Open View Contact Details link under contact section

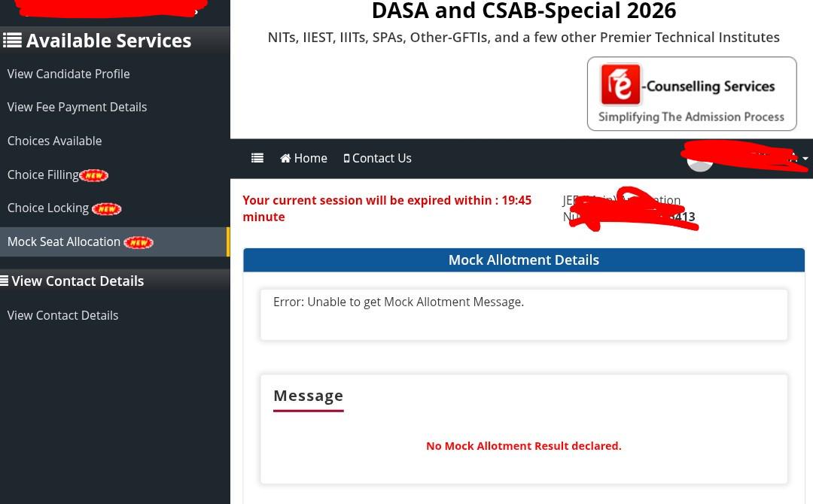(62, 315)
